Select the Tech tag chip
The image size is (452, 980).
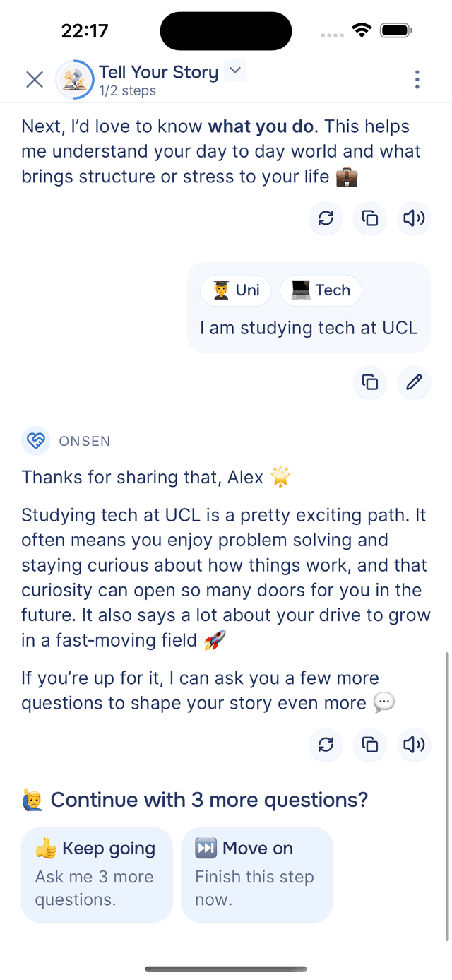321,290
